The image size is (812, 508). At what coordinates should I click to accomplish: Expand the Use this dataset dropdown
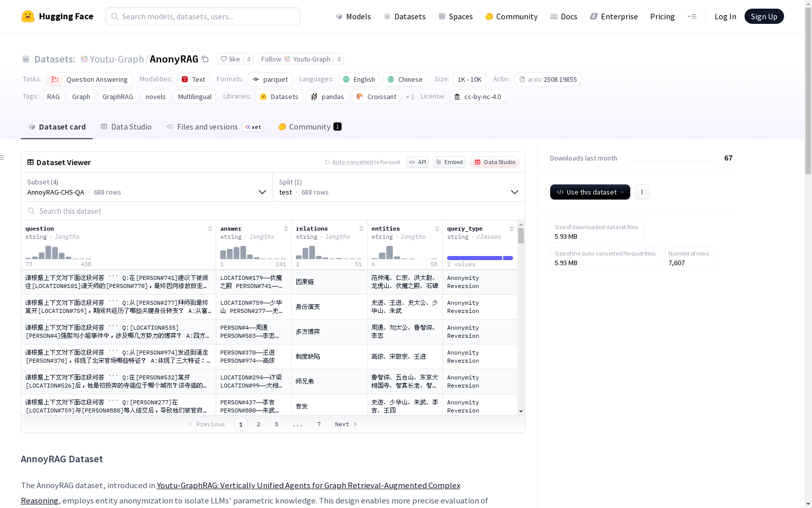coord(590,192)
